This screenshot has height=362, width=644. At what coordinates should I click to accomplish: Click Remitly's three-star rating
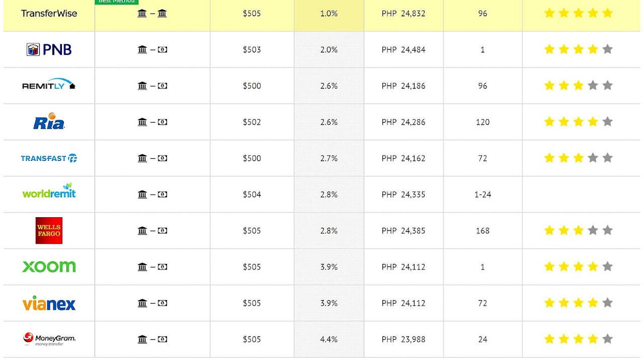pos(579,85)
